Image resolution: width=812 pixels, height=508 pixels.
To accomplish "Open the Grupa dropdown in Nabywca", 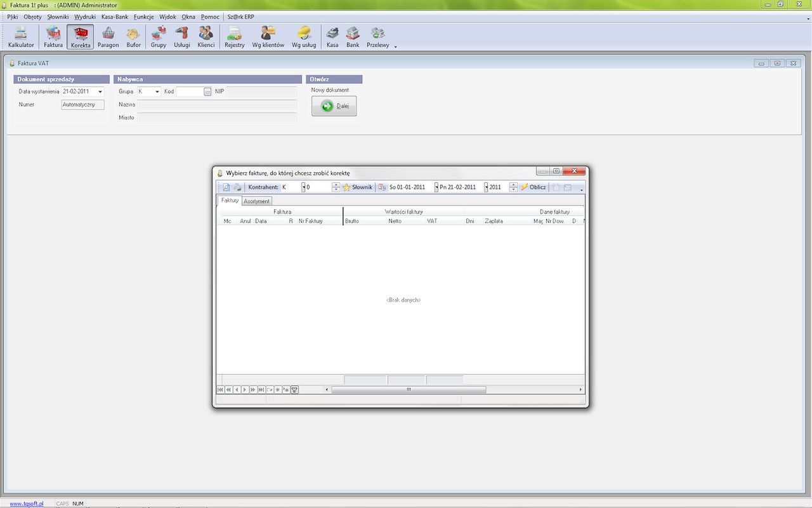I will pos(157,92).
